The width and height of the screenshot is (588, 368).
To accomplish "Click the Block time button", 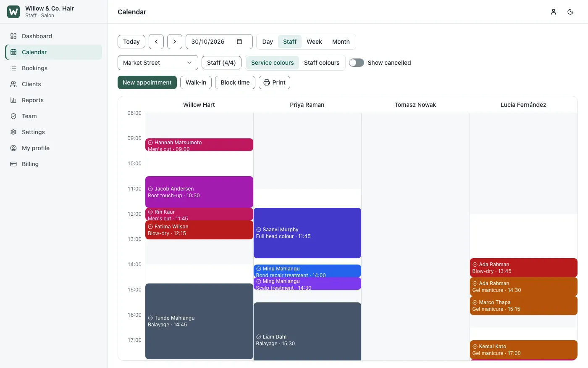I will point(235,82).
